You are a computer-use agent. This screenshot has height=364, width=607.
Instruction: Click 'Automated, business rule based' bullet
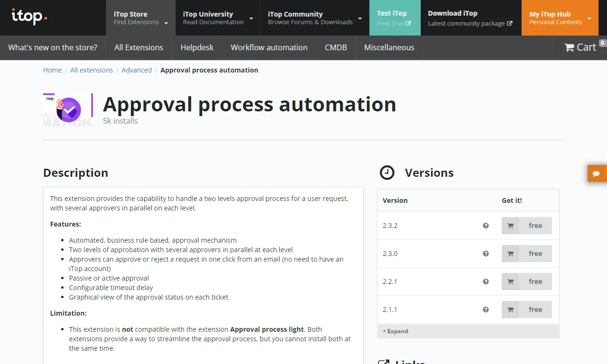(153, 240)
